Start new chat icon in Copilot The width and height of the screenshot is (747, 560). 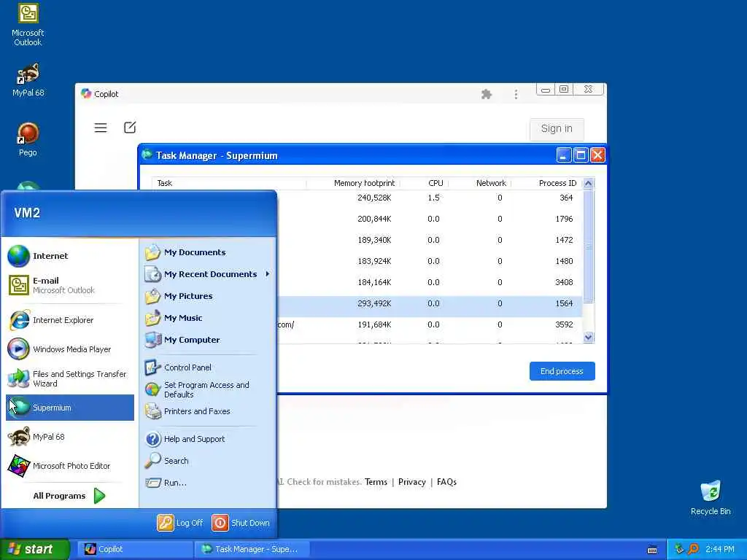(x=130, y=127)
